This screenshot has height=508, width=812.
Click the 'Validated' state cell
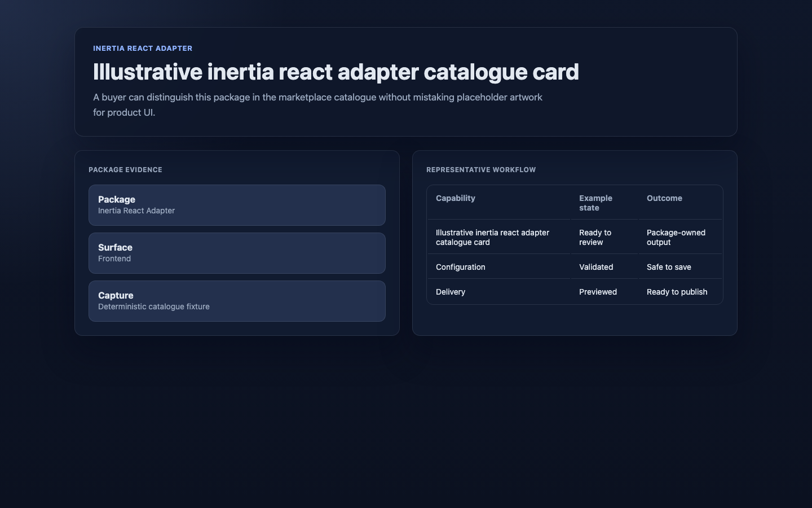click(x=604, y=267)
